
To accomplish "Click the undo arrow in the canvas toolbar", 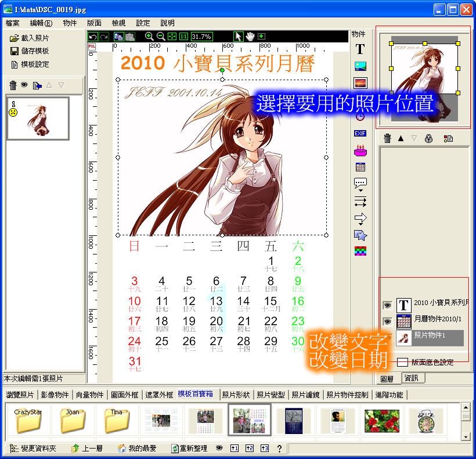I will pyautogui.click(x=93, y=37).
